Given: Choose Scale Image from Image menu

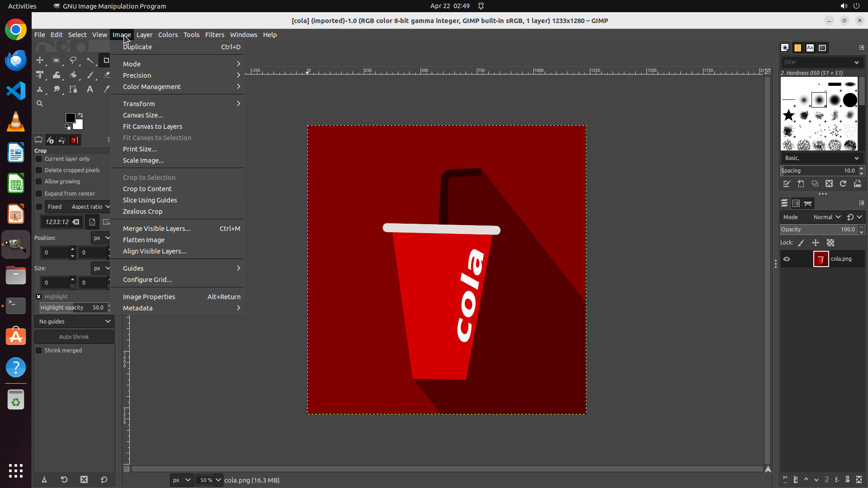Looking at the screenshot, I should coord(143,160).
